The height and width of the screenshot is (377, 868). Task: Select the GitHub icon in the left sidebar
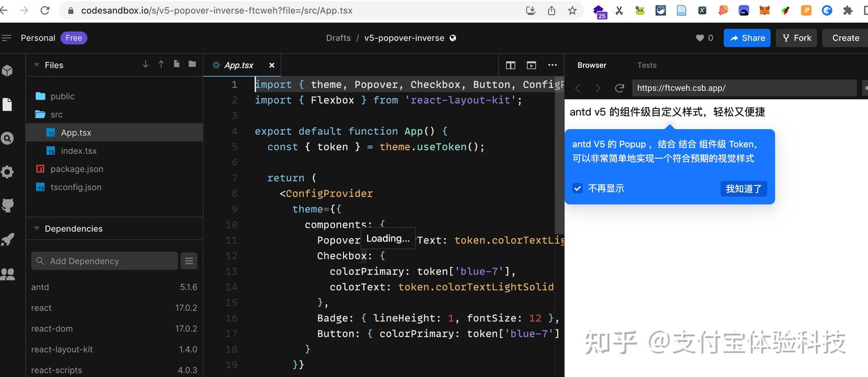point(8,205)
